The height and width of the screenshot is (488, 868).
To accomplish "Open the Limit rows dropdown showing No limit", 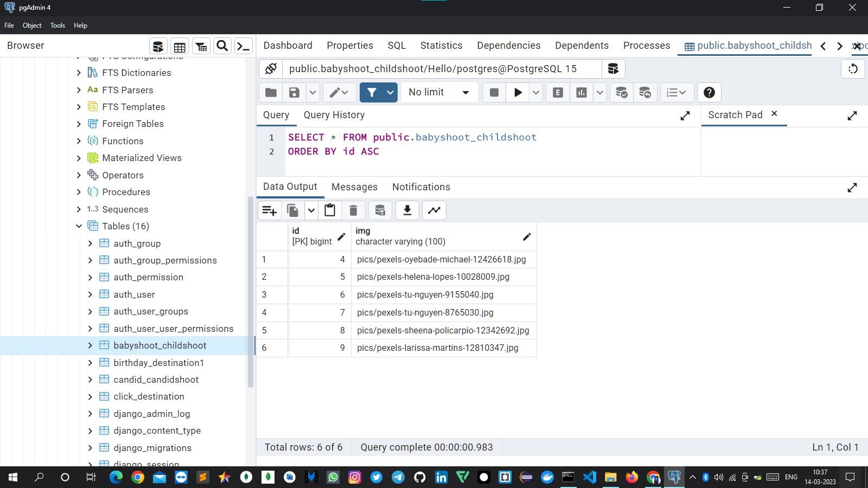I will (439, 92).
